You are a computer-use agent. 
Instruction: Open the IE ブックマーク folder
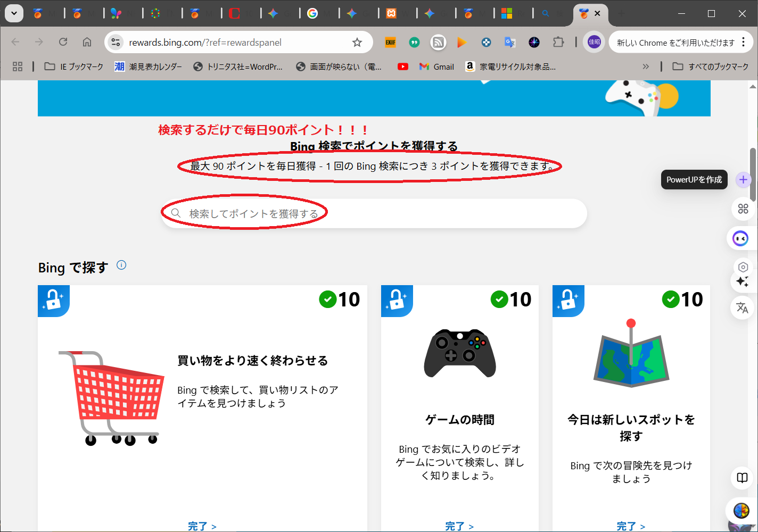(74, 66)
